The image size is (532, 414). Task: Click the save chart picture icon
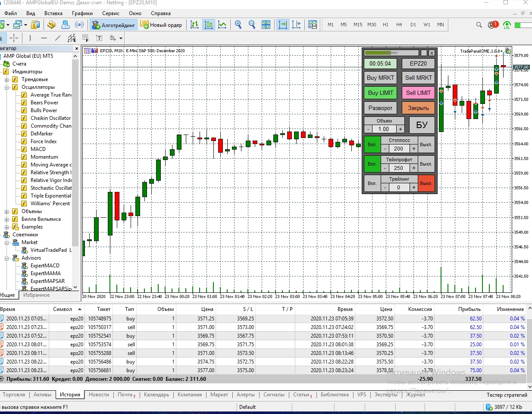pos(313,25)
